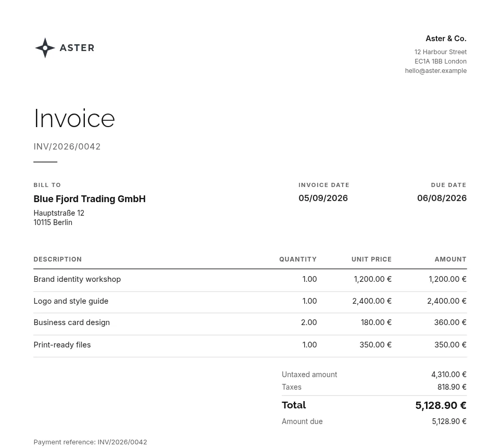The height and width of the screenshot is (448, 500).
Task: Click the 'Untaxed amount' label
Action: (x=309, y=375)
